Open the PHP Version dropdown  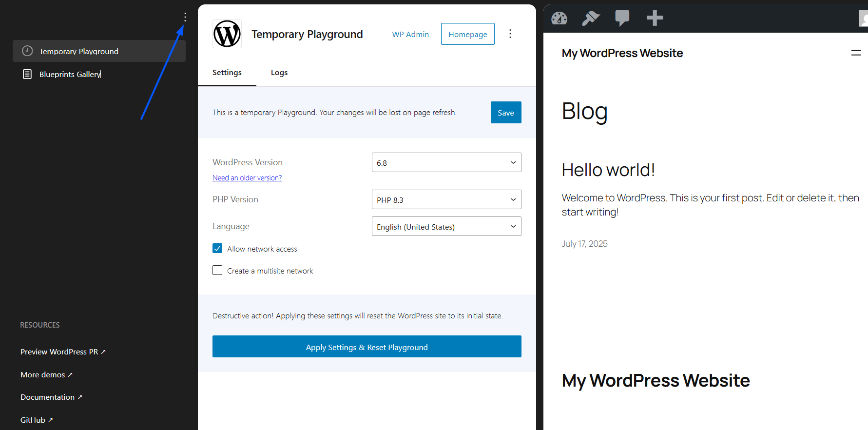pos(446,199)
